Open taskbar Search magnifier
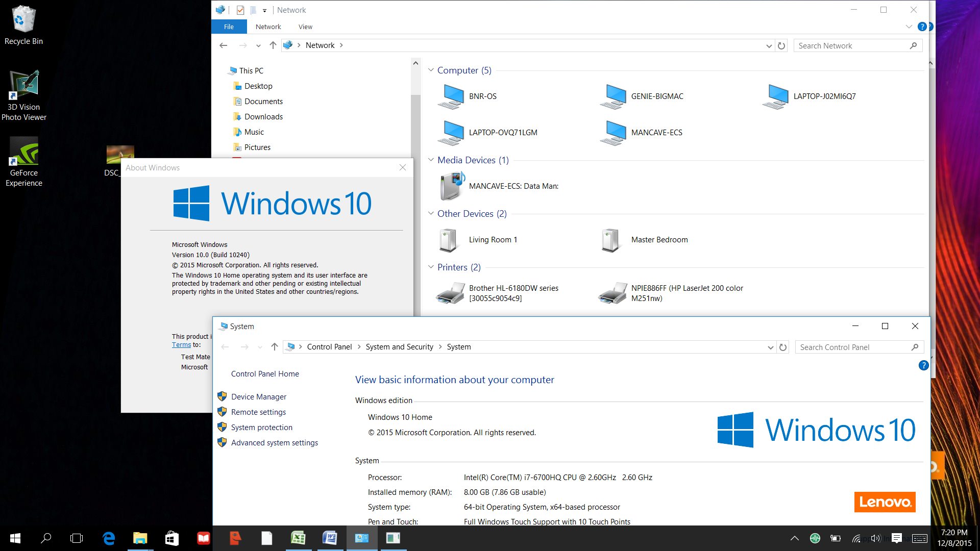 click(46, 538)
